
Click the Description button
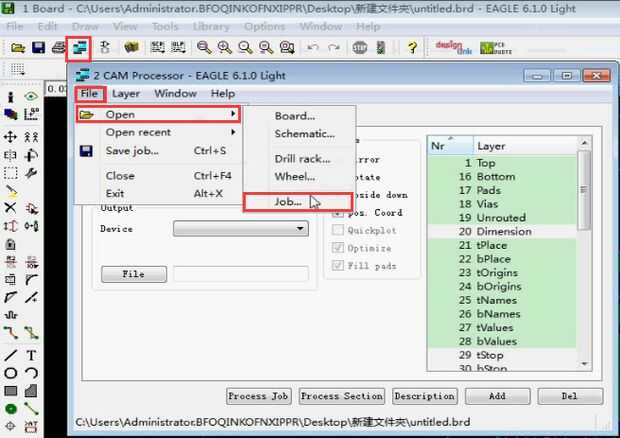tap(425, 396)
